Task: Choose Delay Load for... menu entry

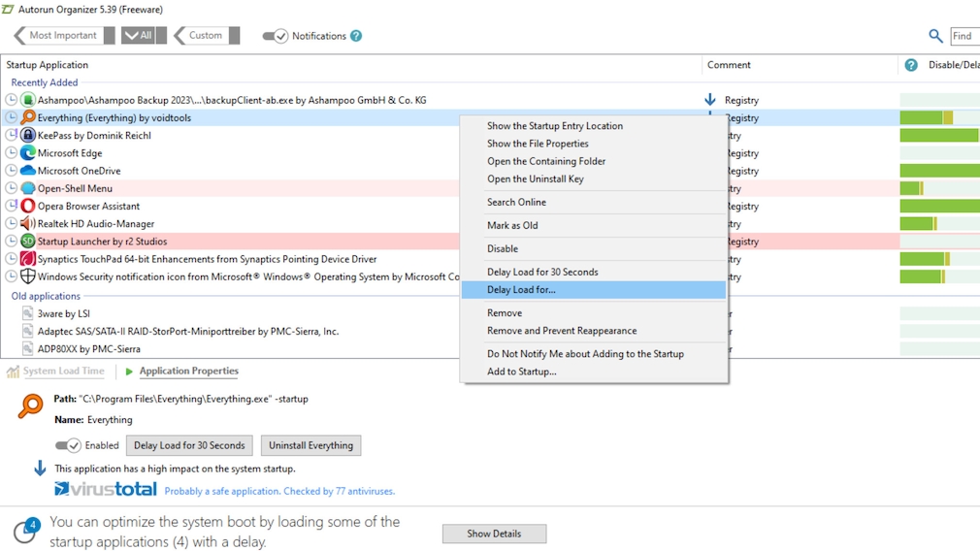Action: tap(594, 290)
